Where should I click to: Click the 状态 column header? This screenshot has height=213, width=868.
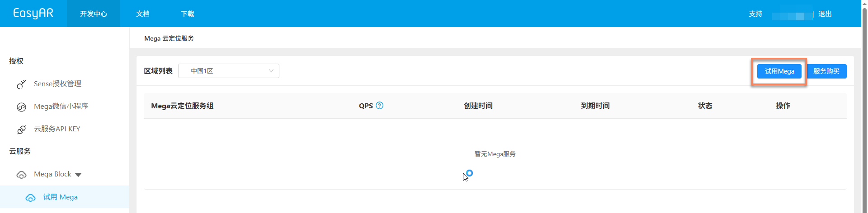[x=705, y=106]
